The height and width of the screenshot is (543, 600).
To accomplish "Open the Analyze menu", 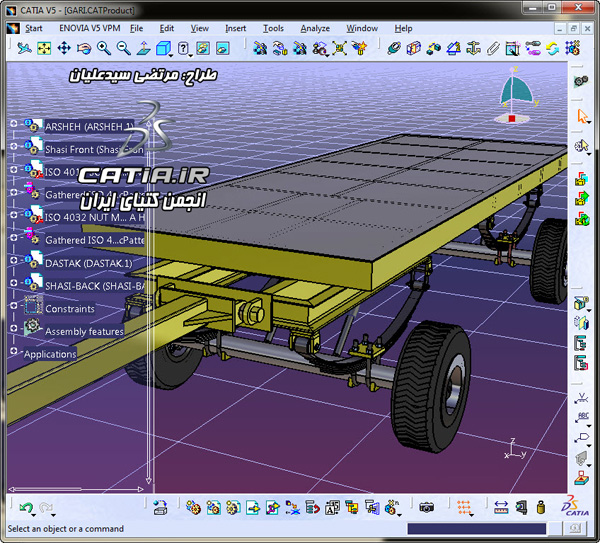I will tap(315, 28).
